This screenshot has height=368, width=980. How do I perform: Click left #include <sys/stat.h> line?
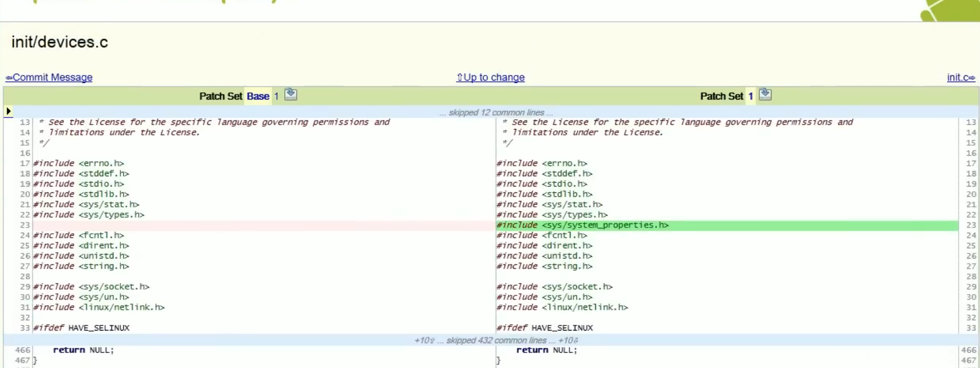[x=86, y=204]
